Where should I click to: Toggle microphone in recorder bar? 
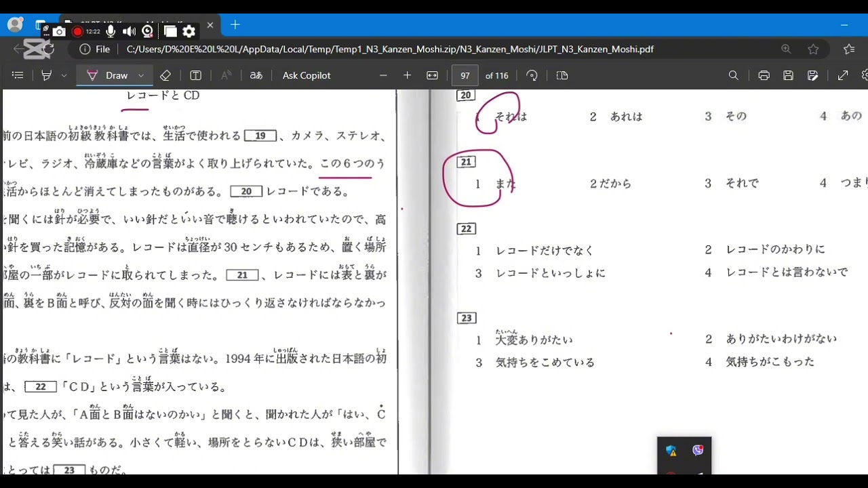110,31
